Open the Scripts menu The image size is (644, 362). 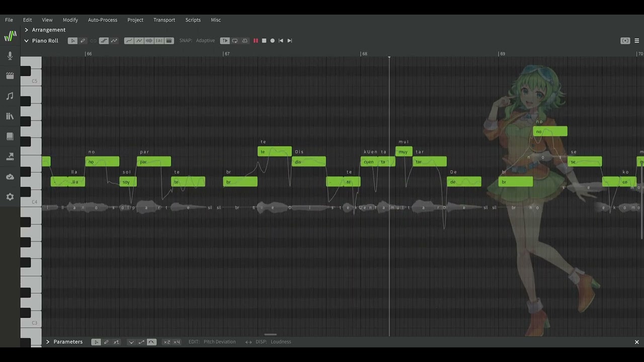point(193,20)
